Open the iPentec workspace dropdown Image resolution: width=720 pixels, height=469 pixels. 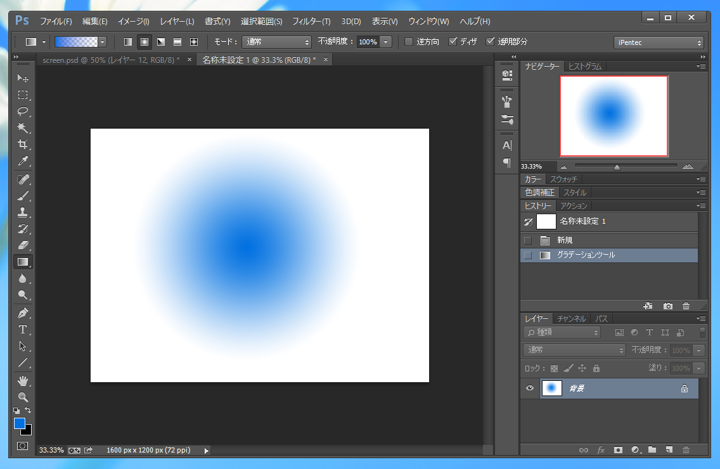658,42
